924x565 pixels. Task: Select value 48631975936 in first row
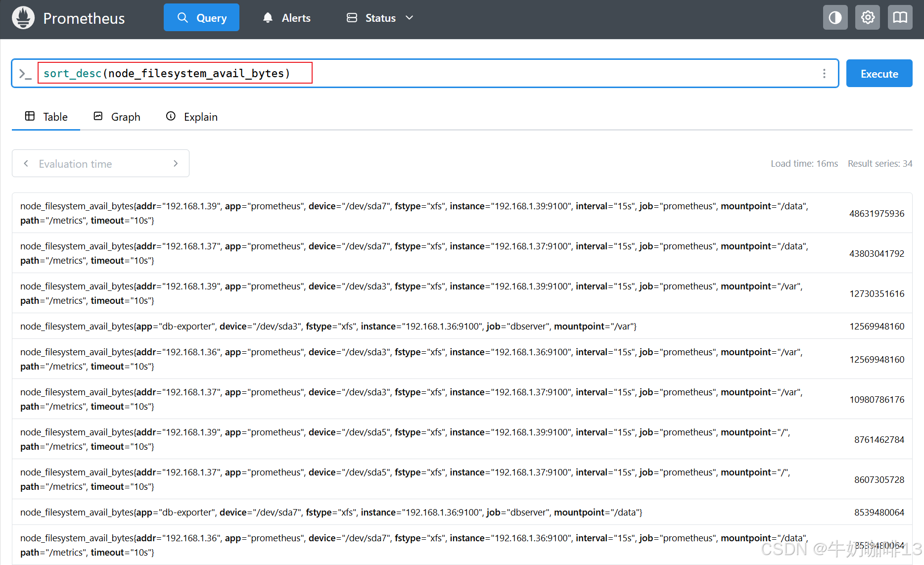(x=877, y=213)
